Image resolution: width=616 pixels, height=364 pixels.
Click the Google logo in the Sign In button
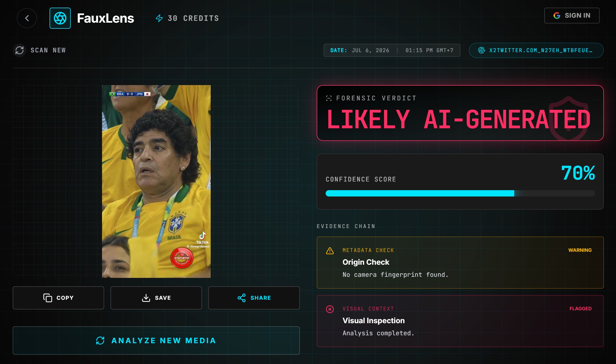click(557, 16)
